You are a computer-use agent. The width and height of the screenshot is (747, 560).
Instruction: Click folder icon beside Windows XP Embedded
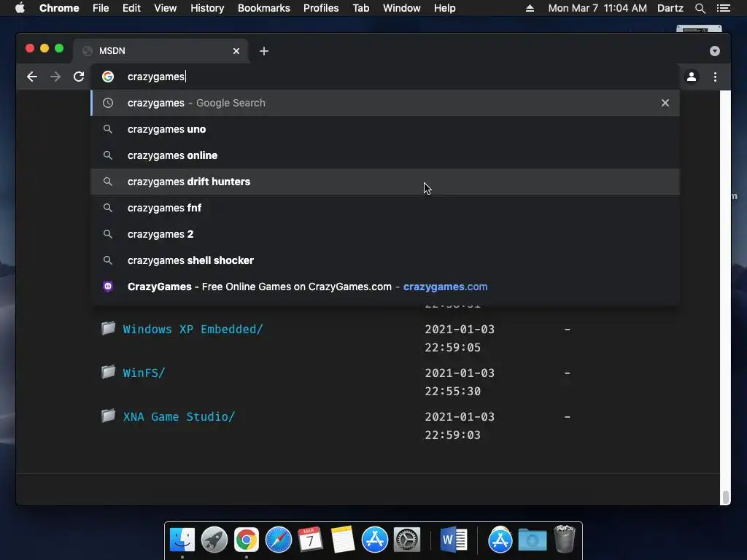[x=109, y=328]
